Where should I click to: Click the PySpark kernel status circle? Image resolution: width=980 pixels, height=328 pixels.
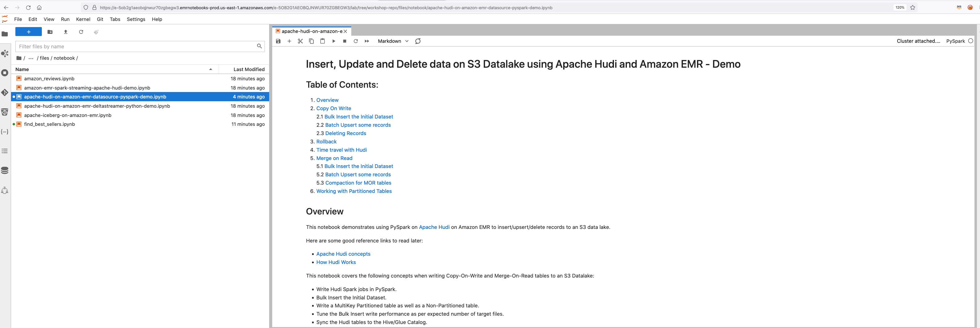click(x=970, y=41)
